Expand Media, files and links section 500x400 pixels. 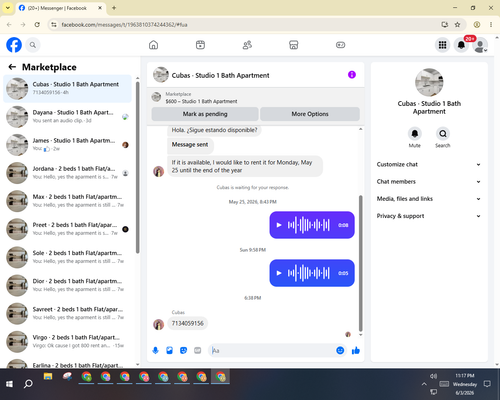pos(429,199)
